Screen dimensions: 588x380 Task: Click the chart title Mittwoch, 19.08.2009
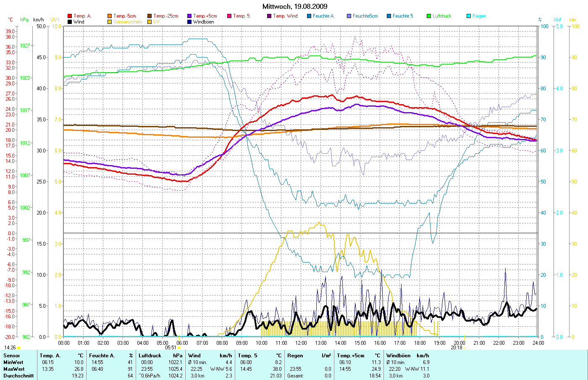point(295,6)
